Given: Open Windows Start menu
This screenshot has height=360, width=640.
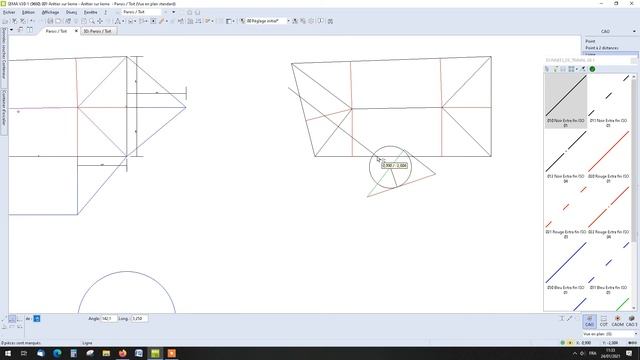Looking at the screenshot, I should point(8,353).
